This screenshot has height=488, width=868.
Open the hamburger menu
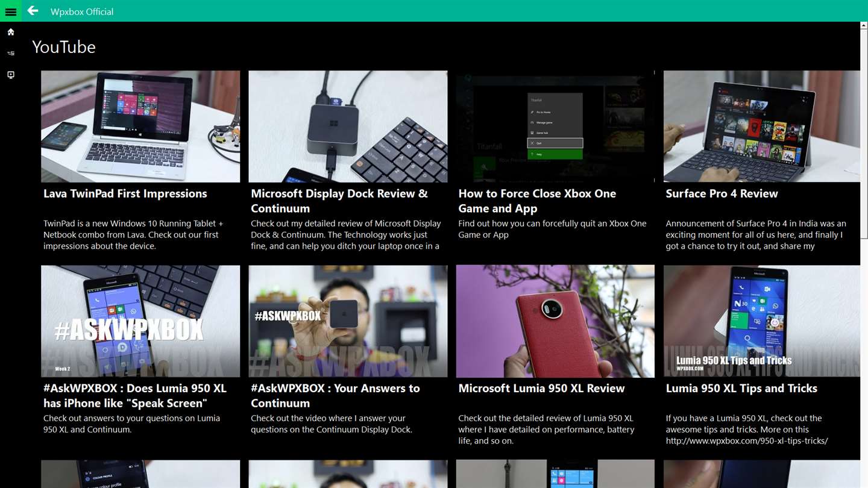(x=11, y=11)
